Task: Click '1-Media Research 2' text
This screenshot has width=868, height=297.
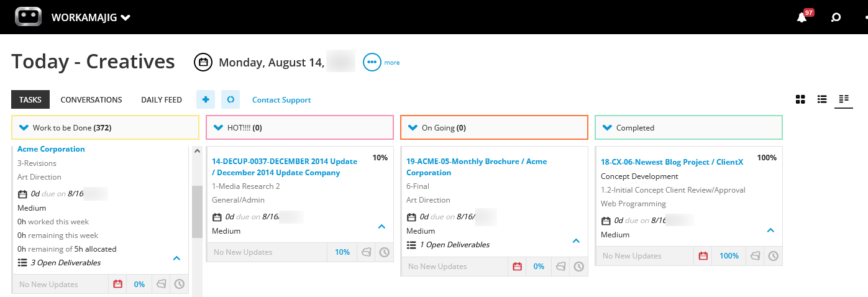Action: click(246, 186)
